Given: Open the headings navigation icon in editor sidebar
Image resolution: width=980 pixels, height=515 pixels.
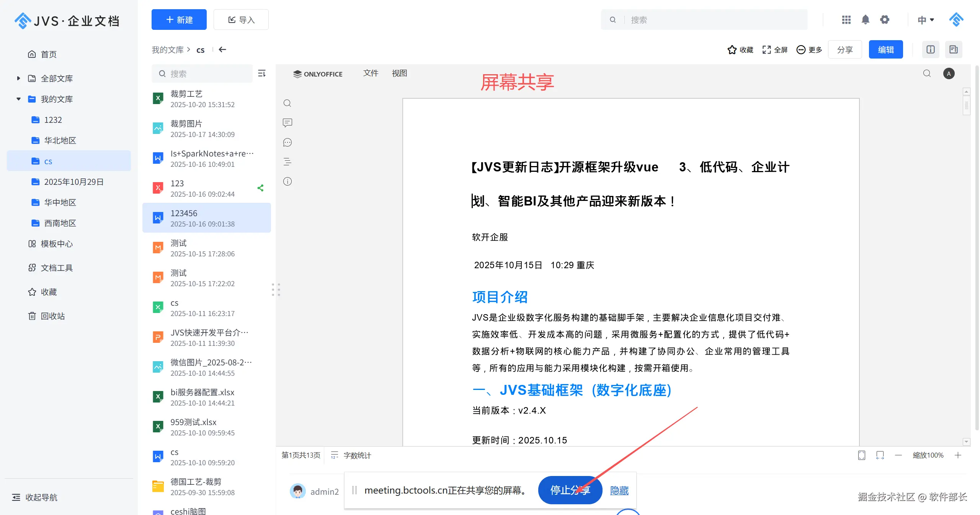Looking at the screenshot, I should pos(287,162).
